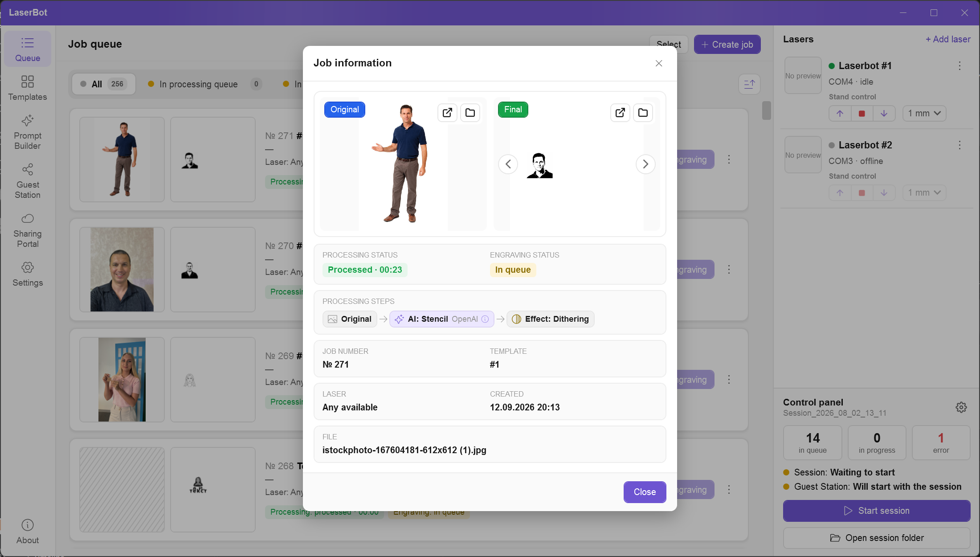Open Templates section
980x557 pixels.
pyautogui.click(x=28, y=88)
